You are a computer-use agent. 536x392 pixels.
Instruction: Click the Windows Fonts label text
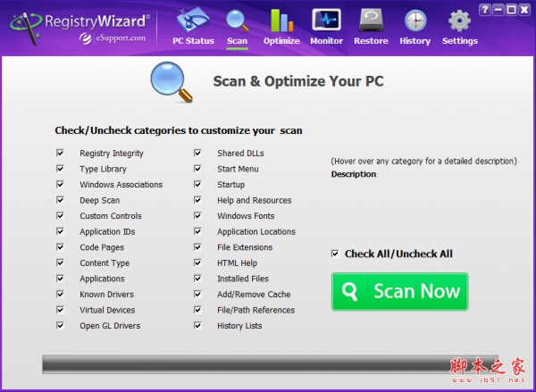(246, 216)
